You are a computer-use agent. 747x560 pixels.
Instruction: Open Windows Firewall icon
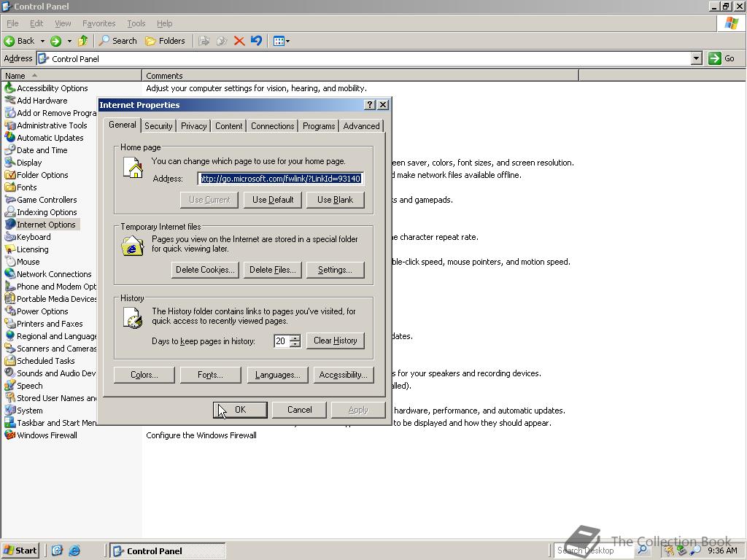pyautogui.click(x=10, y=435)
